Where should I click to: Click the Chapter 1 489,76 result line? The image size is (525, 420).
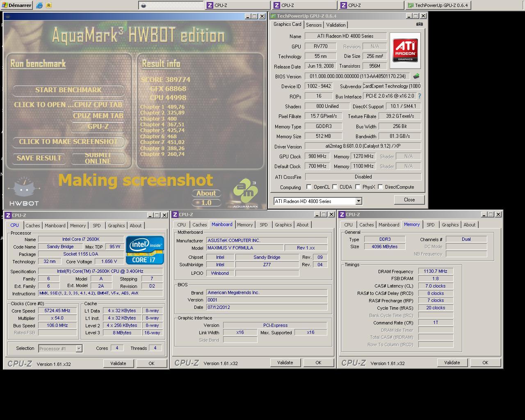162,107
